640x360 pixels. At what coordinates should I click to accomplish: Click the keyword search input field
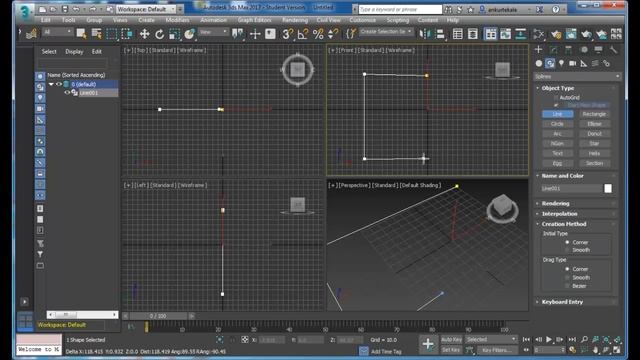(x=400, y=9)
